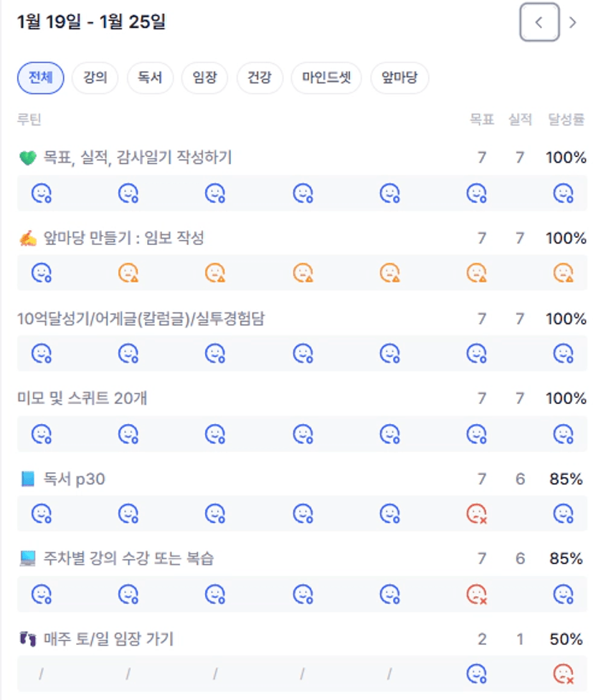The width and height of the screenshot is (593, 700).
Task: Filter routines by 임장 tab
Action: (x=204, y=78)
